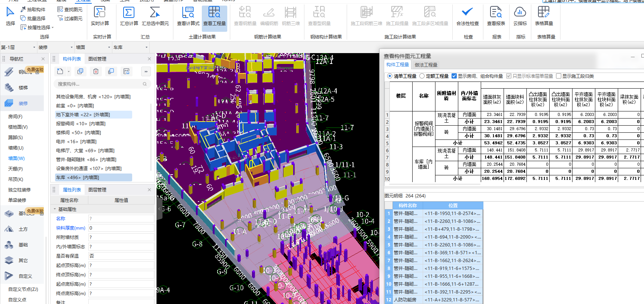644x304 pixels.
Task: Select 清单工程量 radio button
Action: (390, 76)
